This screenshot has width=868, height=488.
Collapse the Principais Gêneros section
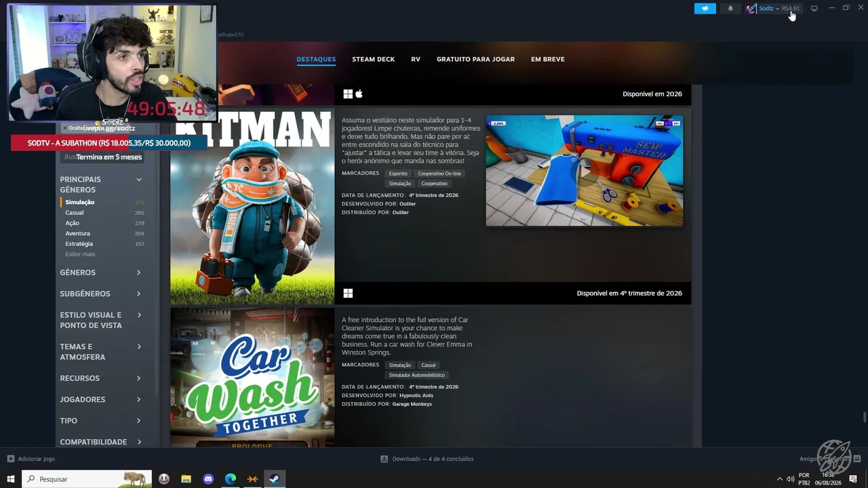tap(139, 180)
